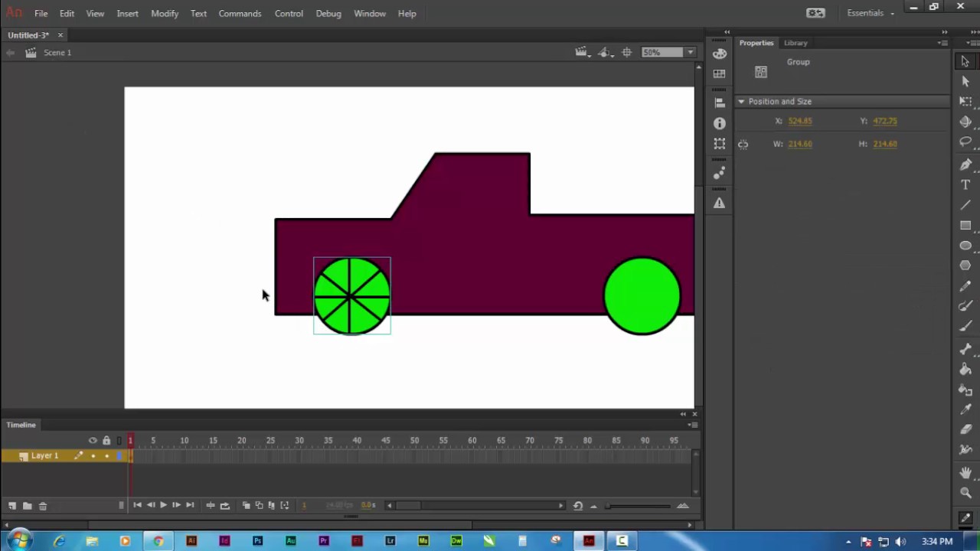This screenshot has width=980, height=551.
Task: Toggle the Loop playback button
Action: pos(224,505)
